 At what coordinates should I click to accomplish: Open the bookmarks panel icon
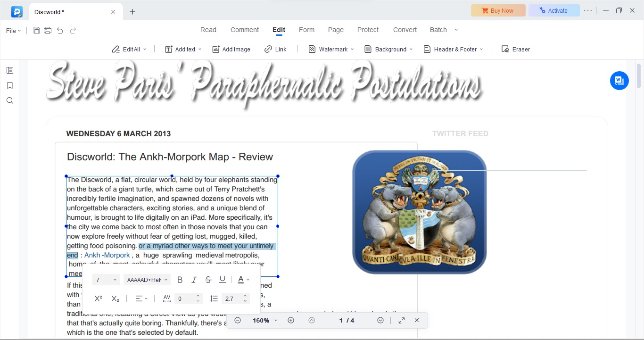tap(10, 85)
